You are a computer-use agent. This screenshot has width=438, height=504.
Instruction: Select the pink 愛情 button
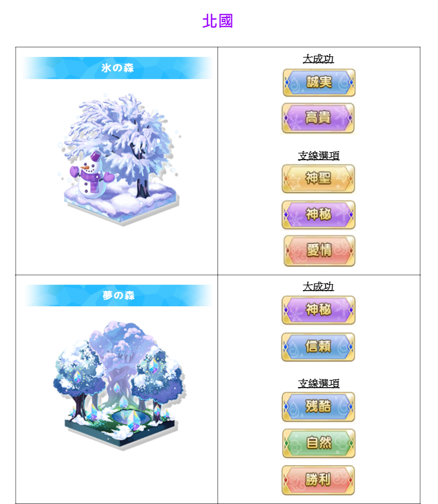[x=319, y=251]
